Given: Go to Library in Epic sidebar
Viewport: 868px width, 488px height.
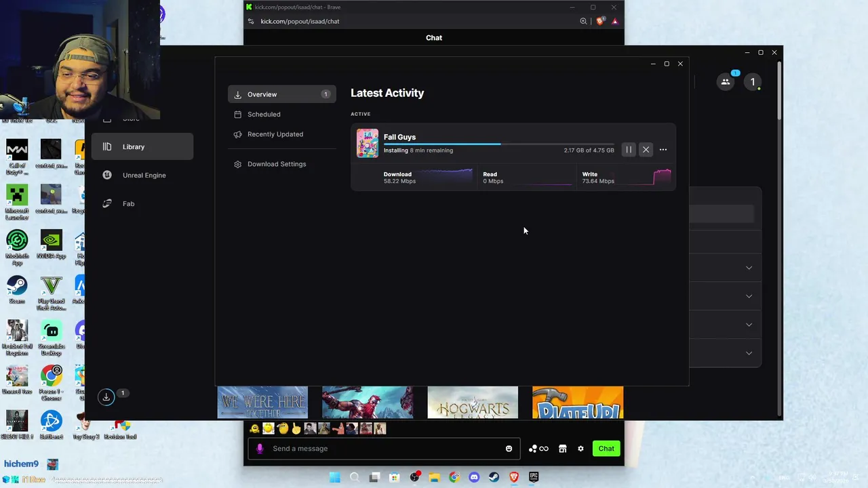Looking at the screenshot, I should pos(142,146).
